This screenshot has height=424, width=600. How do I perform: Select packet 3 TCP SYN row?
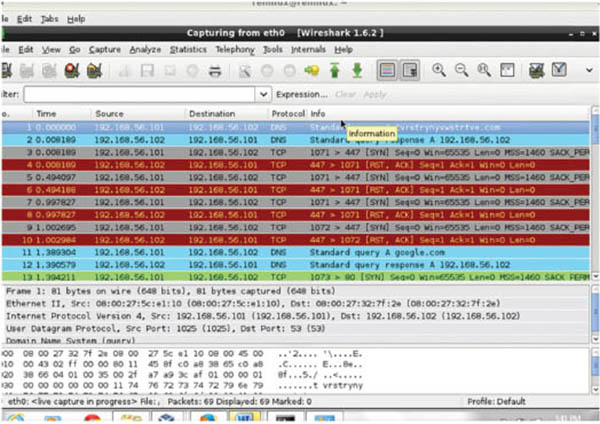pyautogui.click(x=295, y=152)
